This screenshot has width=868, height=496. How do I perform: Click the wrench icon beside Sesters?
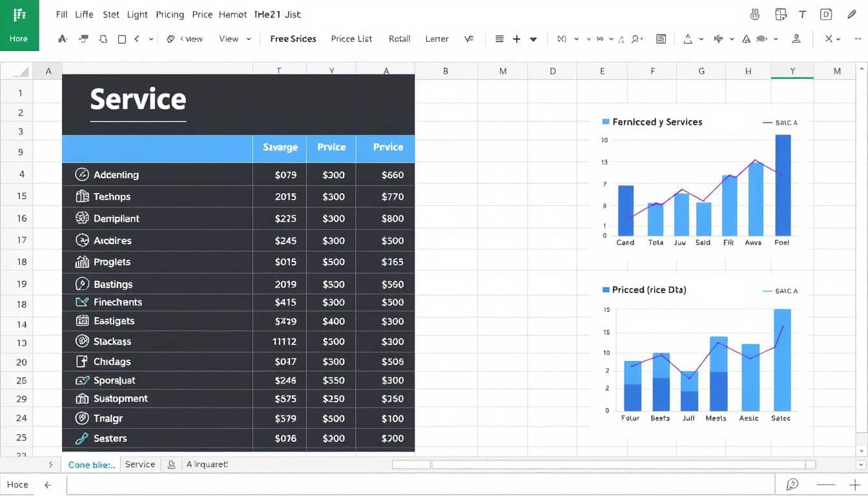pos(82,439)
